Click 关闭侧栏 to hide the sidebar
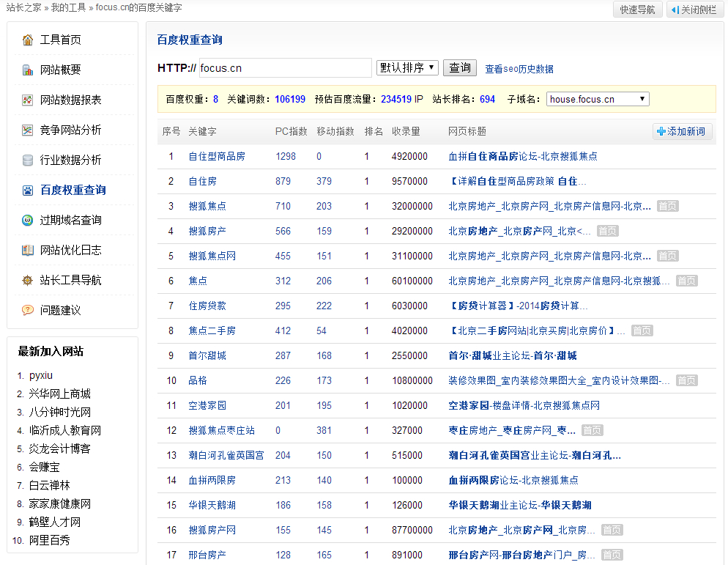 694,10
